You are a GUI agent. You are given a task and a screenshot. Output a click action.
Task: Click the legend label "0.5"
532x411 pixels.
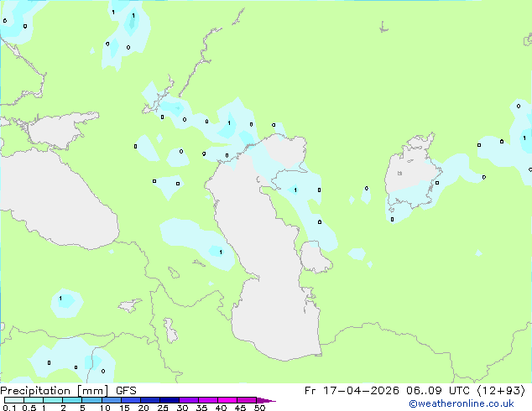[x=29, y=408]
